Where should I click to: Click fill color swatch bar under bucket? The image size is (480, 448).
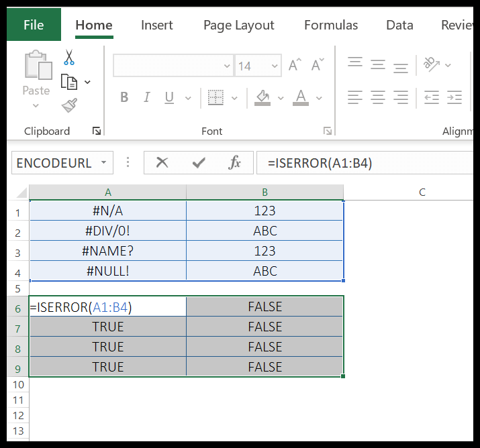point(262,104)
